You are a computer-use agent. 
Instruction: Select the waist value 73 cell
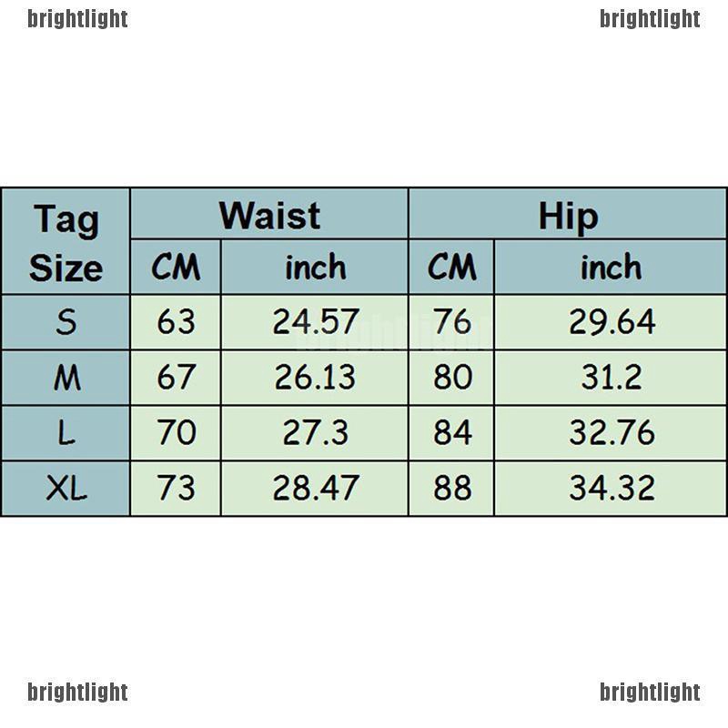(176, 489)
